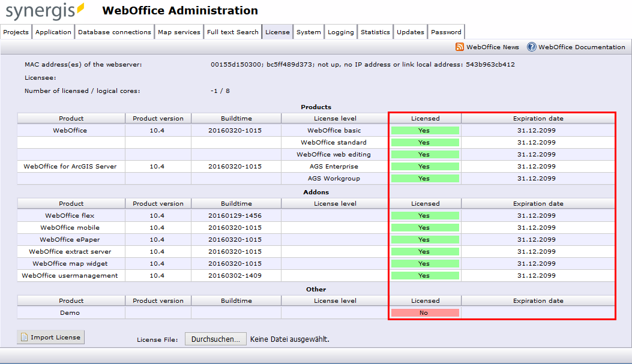Select the Map services tab
The width and height of the screenshot is (632, 364).
(179, 31)
